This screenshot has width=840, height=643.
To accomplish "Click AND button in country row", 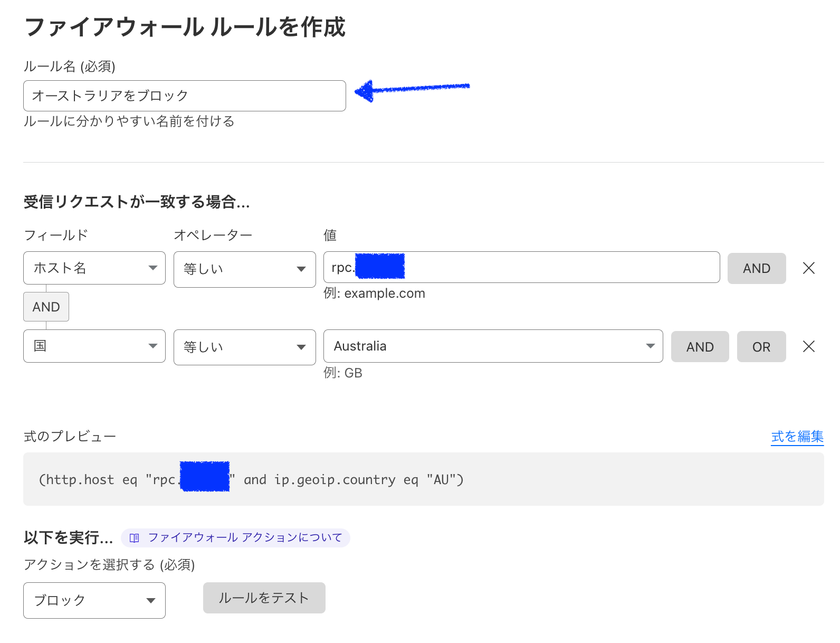I will click(x=700, y=346).
